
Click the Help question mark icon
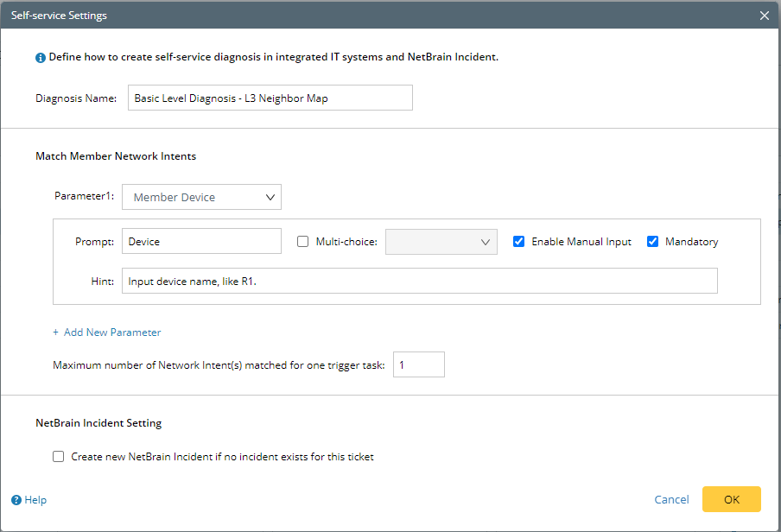[x=16, y=500]
